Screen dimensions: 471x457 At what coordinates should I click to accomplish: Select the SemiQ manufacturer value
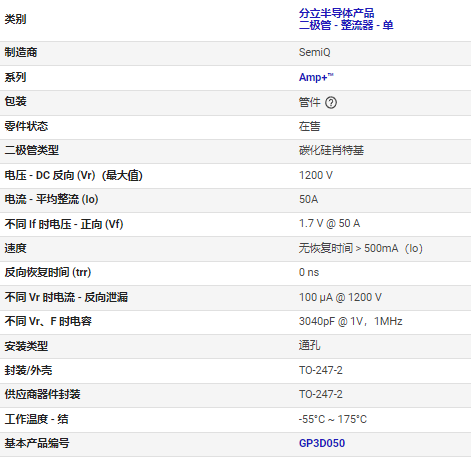click(x=314, y=52)
